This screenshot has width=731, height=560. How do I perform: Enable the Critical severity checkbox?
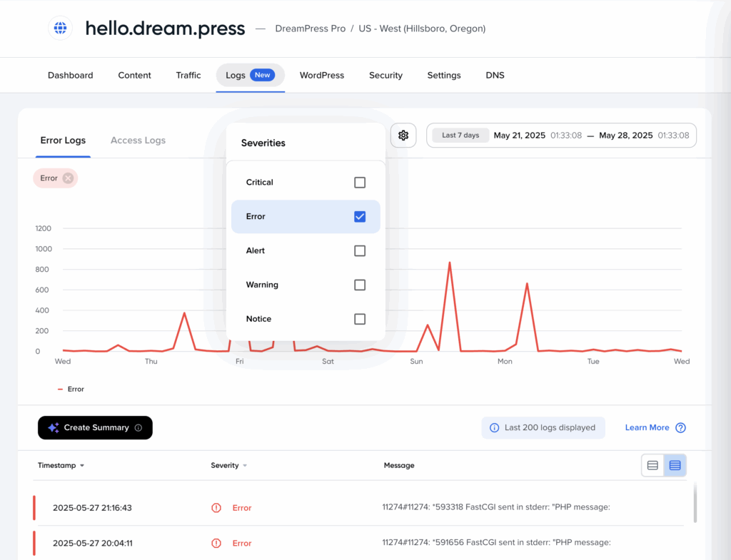(x=360, y=183)
